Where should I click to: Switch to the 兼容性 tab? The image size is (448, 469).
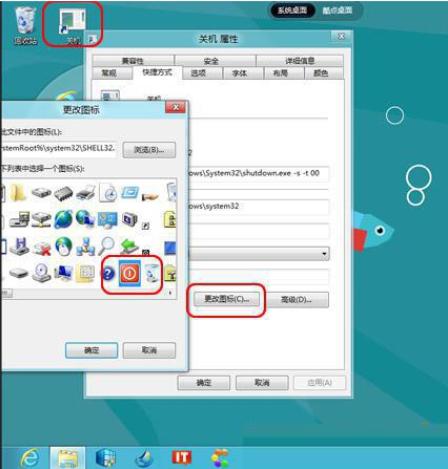click(133, 61)
